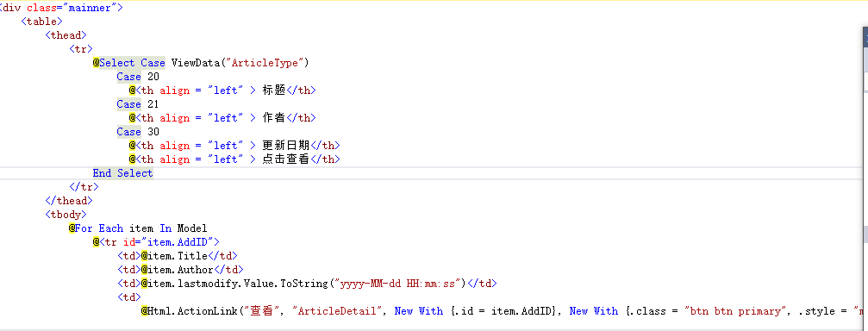
Task: Click the closing </tr> tag
Action: (84, 187)
